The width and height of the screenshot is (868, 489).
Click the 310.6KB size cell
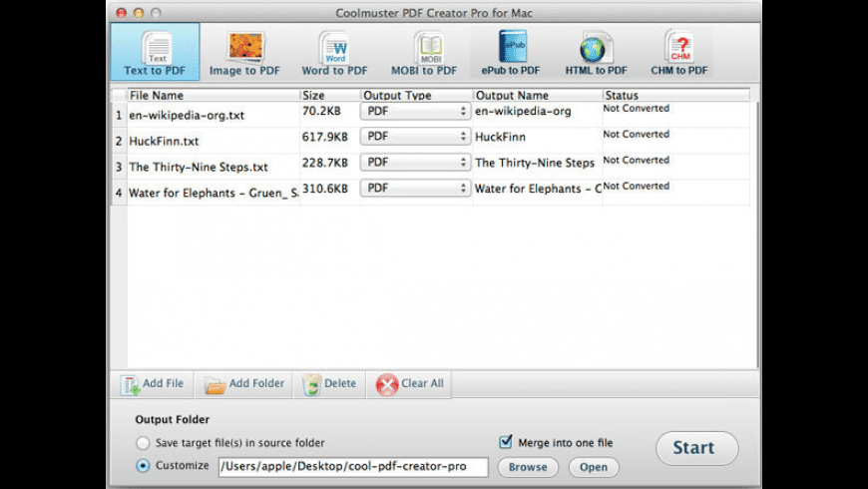(325, 189)
